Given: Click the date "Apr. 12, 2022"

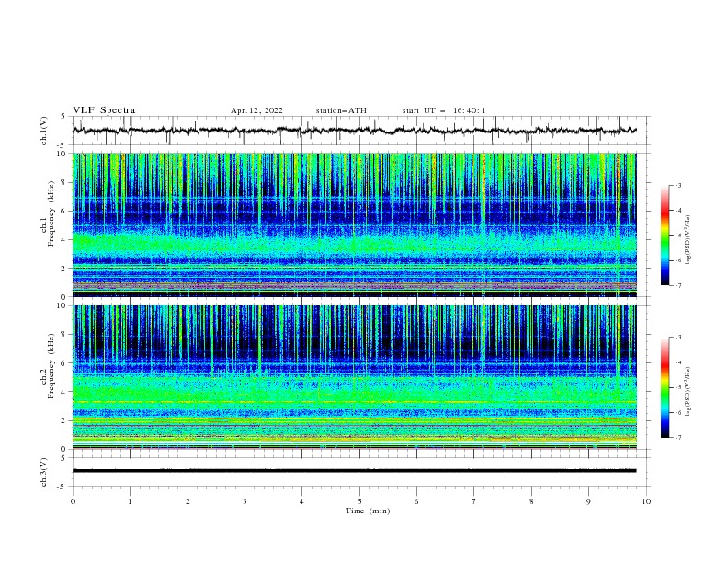Looking at the screenshot, I should [x=256, y=110].
